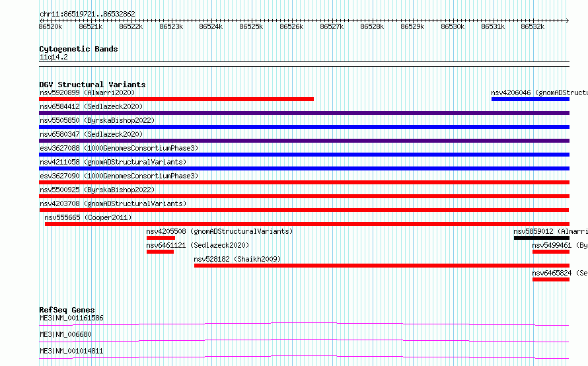This screenshot has width=588, height=366.
Task: Select the short nsv4205508 red bar
Action: 161,238
